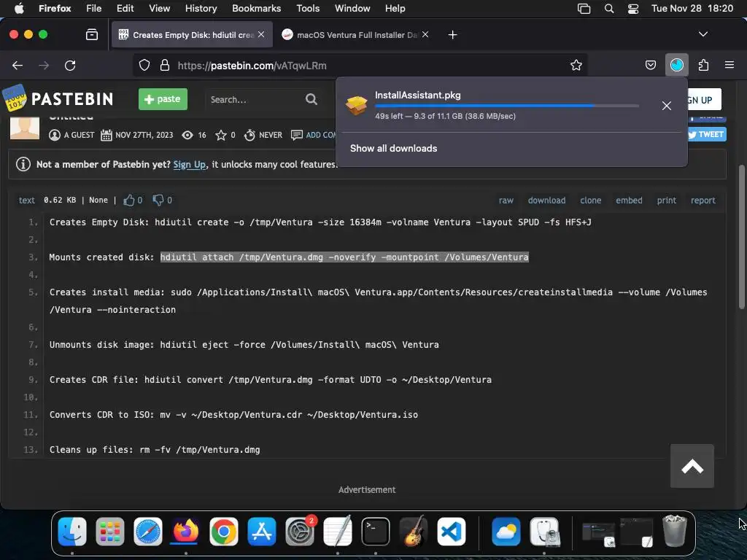
Task: Click the guest user avatar thumbnail
Action: (25, 128)
